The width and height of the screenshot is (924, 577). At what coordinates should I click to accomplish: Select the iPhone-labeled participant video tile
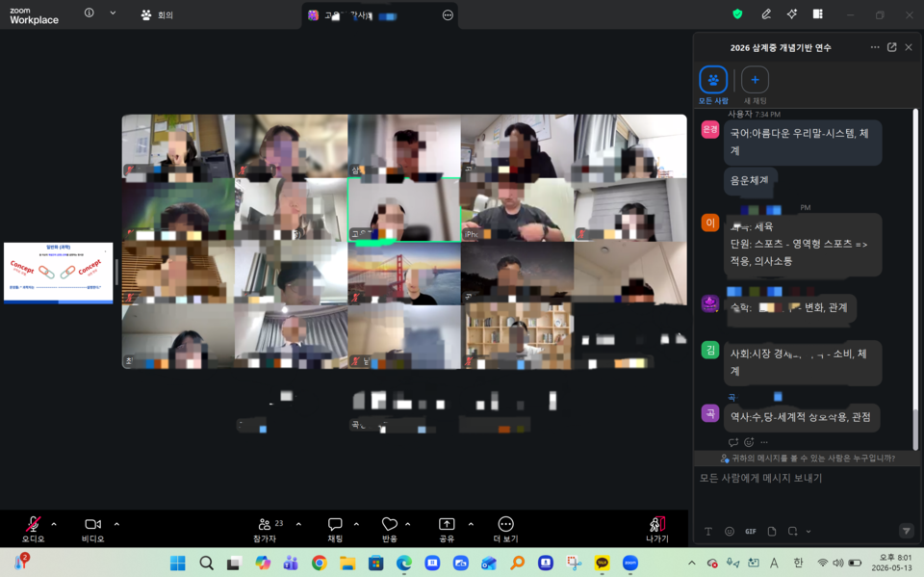(x=518, y=210)
